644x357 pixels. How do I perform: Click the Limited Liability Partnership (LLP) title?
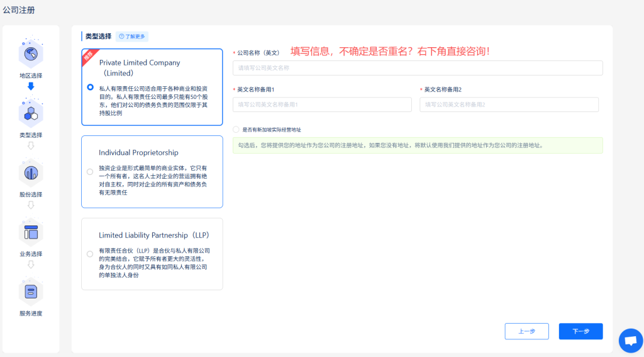pyautogui.click(x=154, y=235)
